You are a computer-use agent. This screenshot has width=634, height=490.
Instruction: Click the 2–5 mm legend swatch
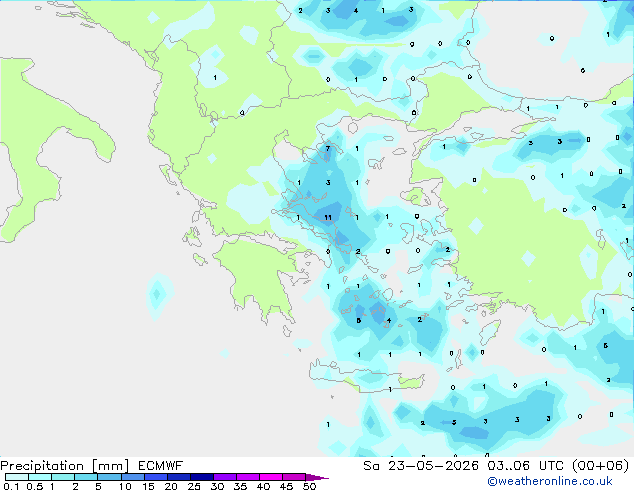(86, 477)
